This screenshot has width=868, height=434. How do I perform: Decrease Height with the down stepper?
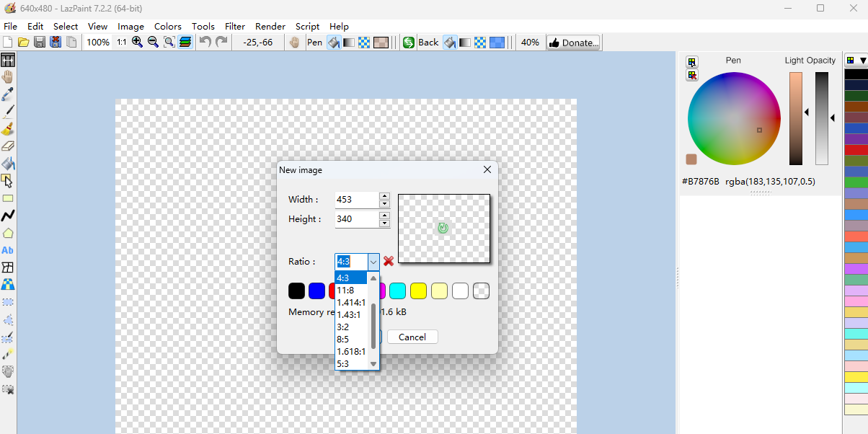[384, 223]
